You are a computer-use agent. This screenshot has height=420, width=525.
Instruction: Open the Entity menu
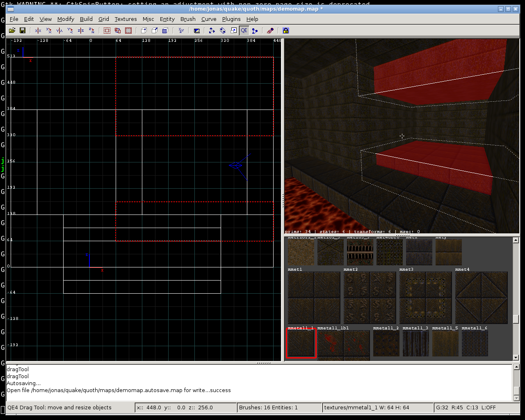[167, 19]
